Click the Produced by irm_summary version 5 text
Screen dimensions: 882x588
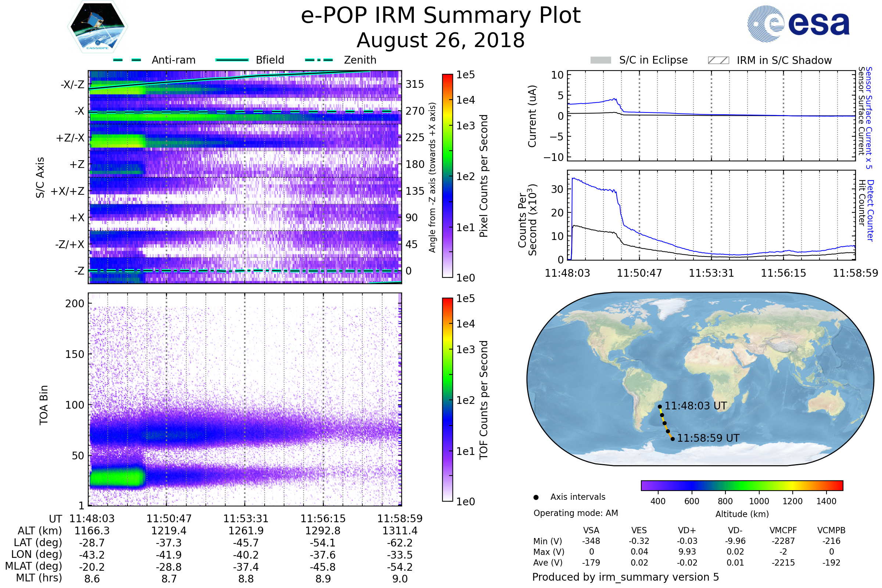click(625, 577)
